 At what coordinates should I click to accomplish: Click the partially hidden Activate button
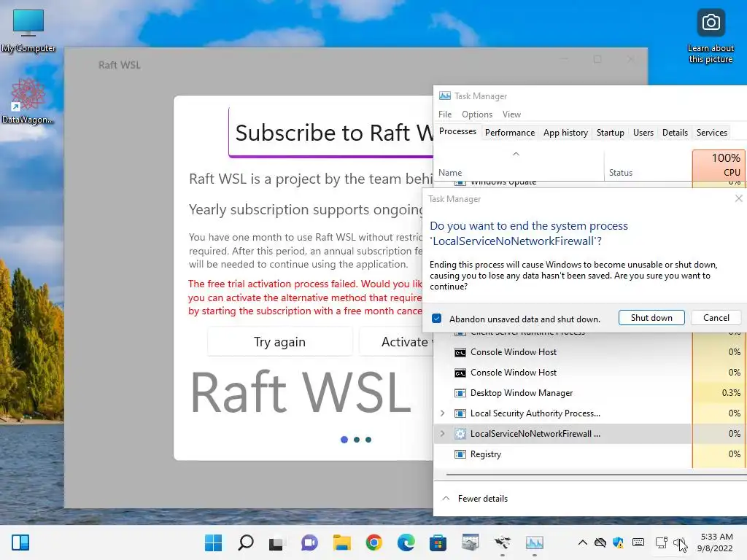point(396,341)
